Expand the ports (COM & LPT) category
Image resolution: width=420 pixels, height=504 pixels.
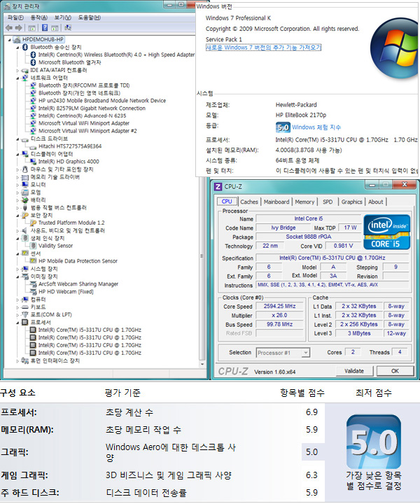coord(17,315)
